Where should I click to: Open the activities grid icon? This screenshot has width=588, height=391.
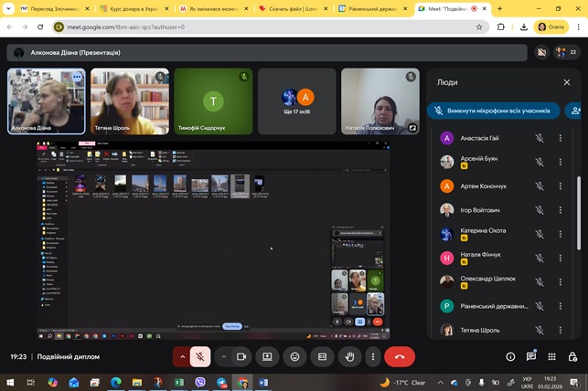coord(552,356)
